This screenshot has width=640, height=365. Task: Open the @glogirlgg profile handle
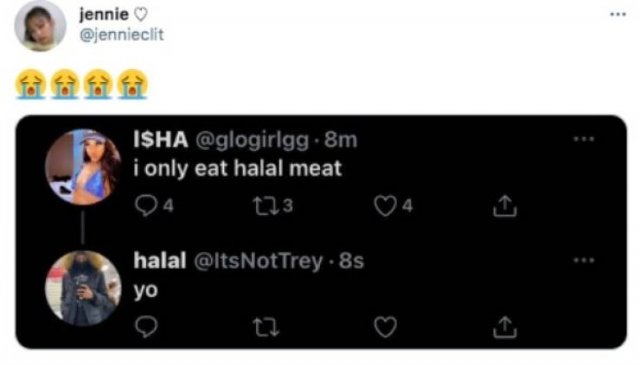pos(252,140)
